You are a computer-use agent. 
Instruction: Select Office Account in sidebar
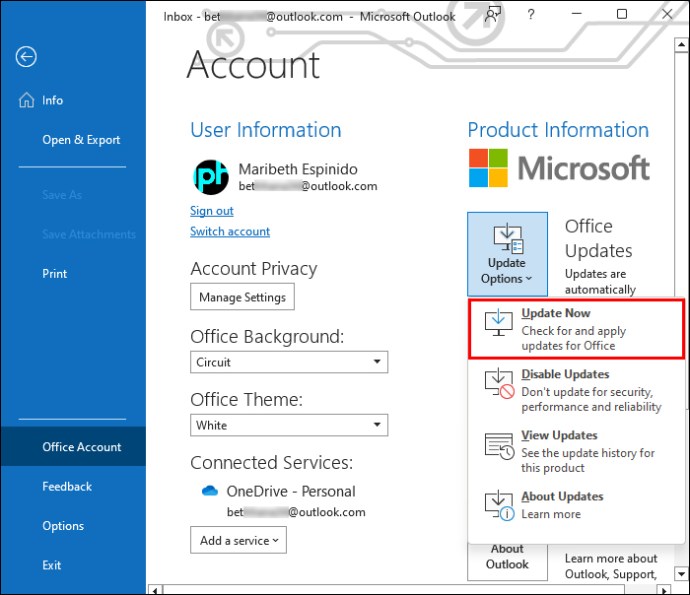(x=82, y=447)
